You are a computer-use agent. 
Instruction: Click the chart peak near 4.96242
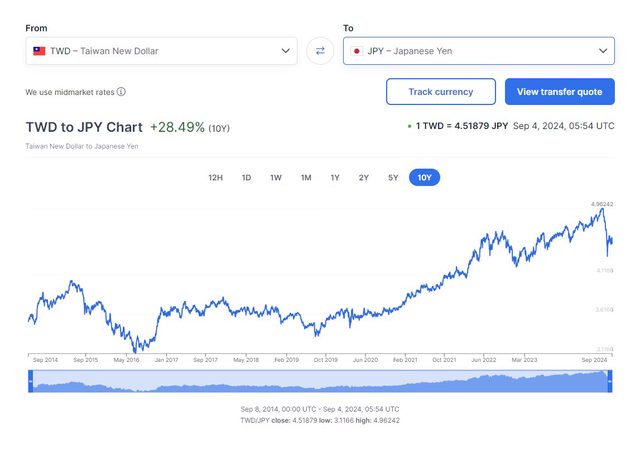[602, 208]
